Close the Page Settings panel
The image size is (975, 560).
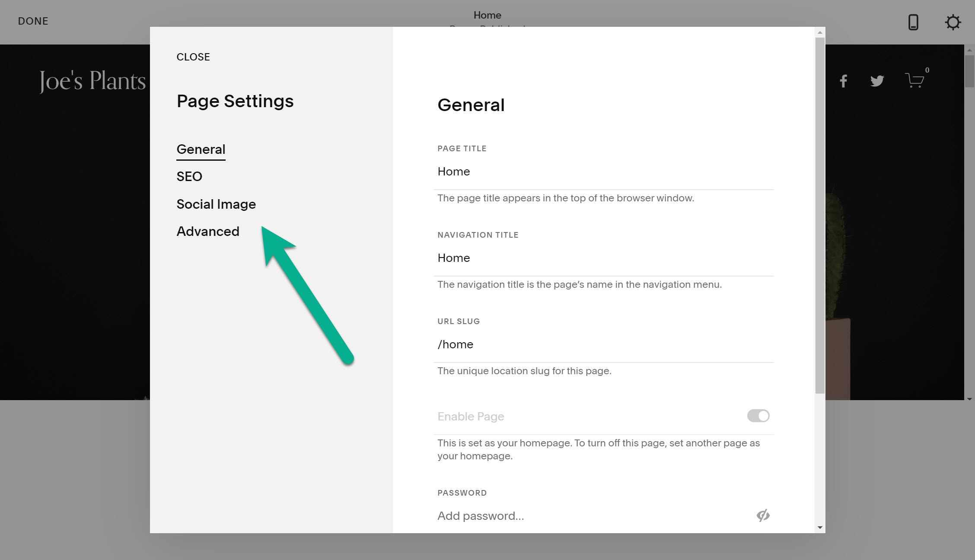tap(193, 57)
